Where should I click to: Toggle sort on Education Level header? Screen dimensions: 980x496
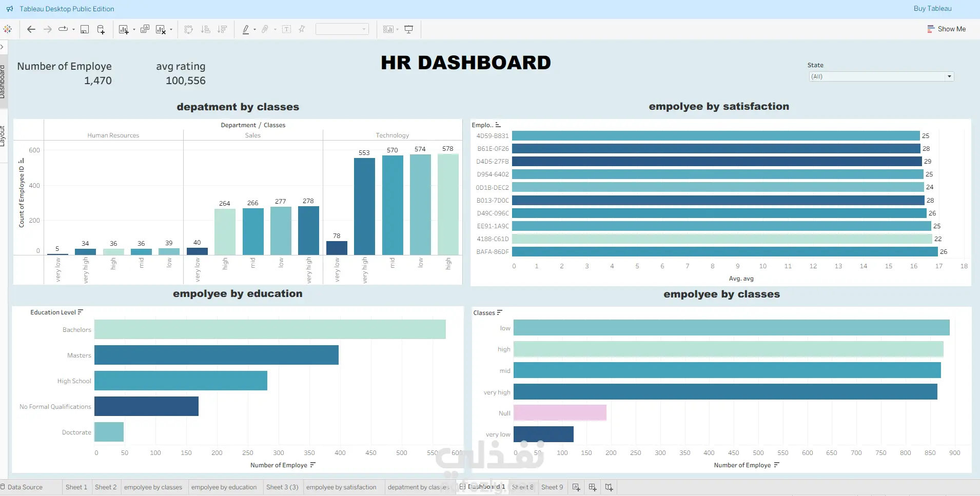pyautogui.click(x=81, y=312)
